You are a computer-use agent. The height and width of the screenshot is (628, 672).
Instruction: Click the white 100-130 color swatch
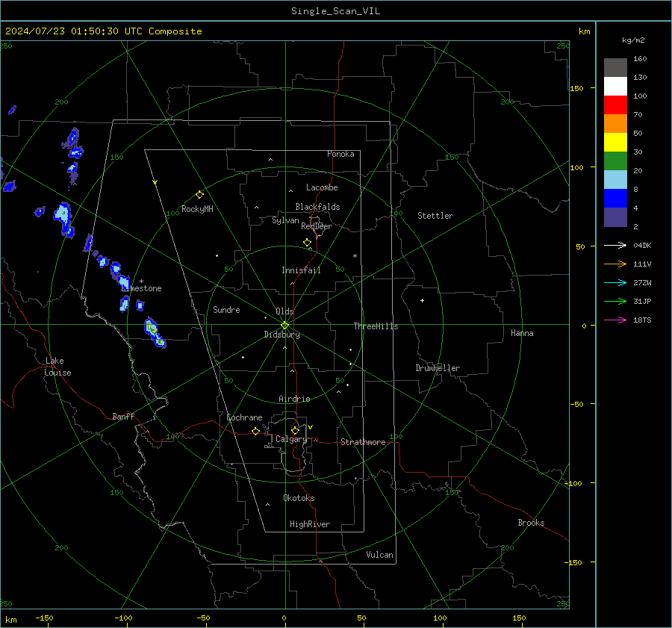[615, 87]
